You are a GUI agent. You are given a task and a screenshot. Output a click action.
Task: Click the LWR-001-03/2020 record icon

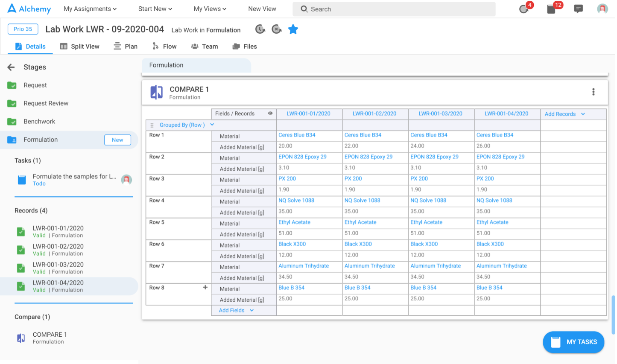tap(20, 268)
